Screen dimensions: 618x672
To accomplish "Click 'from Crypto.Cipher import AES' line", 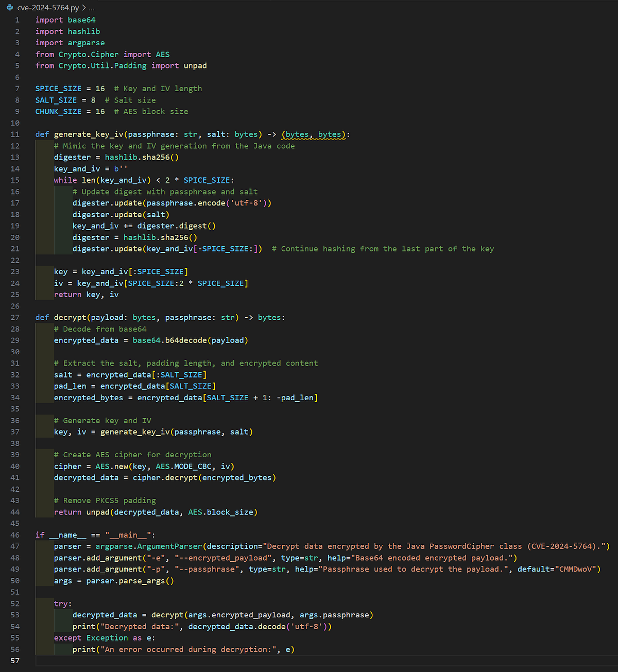I will 102,54.
